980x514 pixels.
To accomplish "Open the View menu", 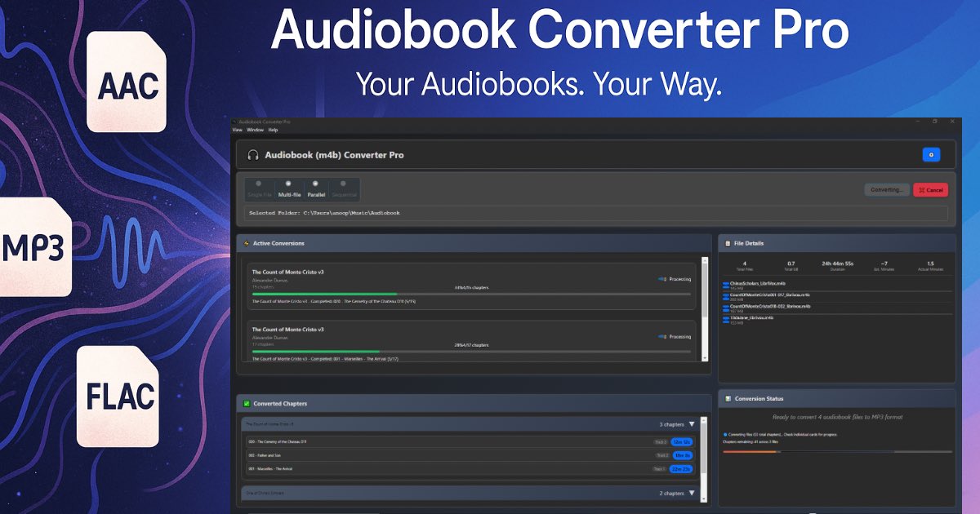I will [237, 130].
